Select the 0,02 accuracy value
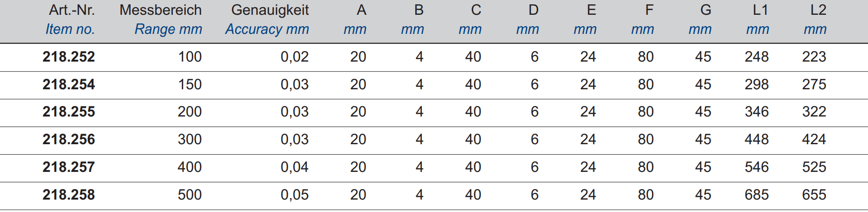Image resolution: width=868 pixels, height=212 pixels. click(x=294, y=57)
